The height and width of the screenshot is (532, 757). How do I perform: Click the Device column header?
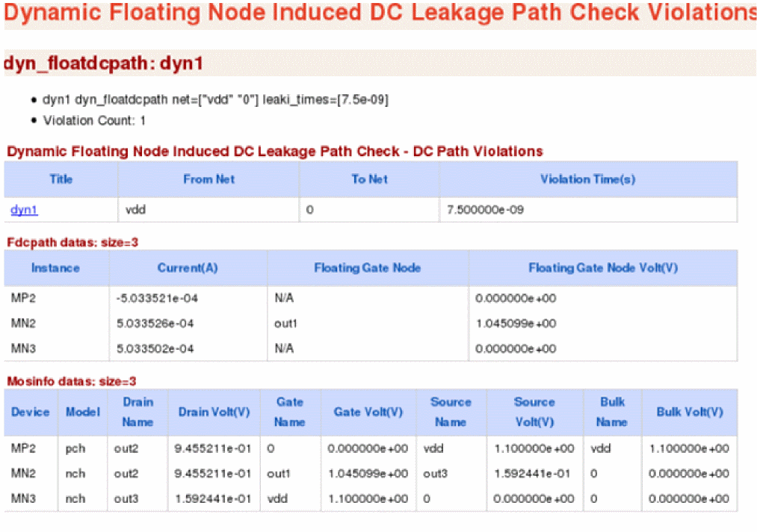[x=31, y=412]
